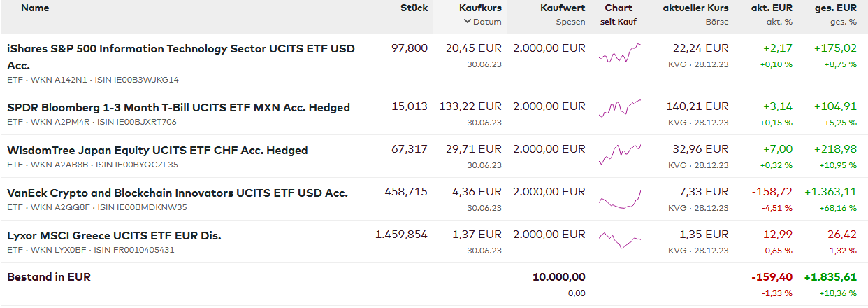Sort by Stück column header

tap(414, 8)
